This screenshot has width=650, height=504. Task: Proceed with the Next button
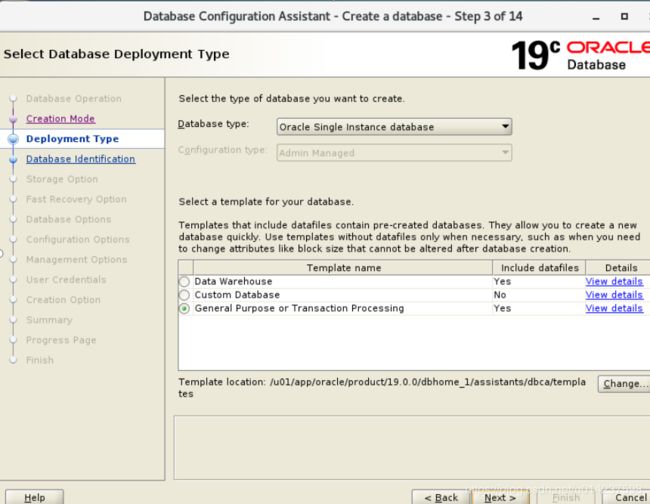[x=500, y=497]
